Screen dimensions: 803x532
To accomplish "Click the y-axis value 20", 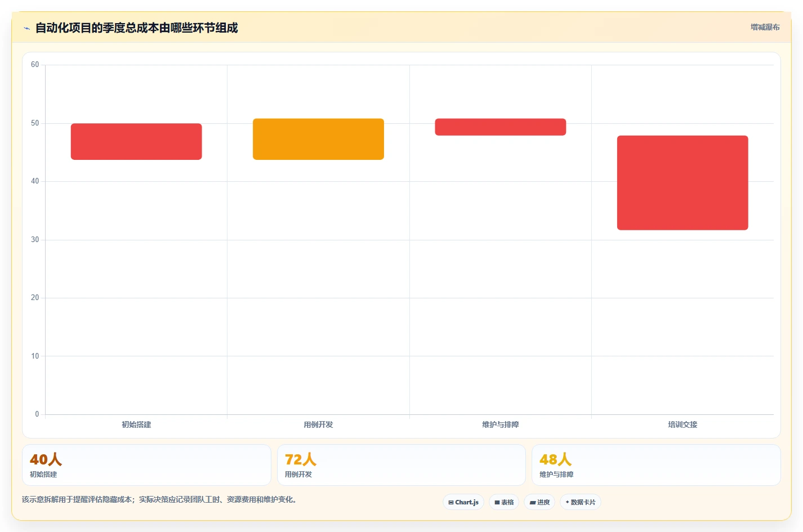I will pyautogui.click(x=35, y=298).
